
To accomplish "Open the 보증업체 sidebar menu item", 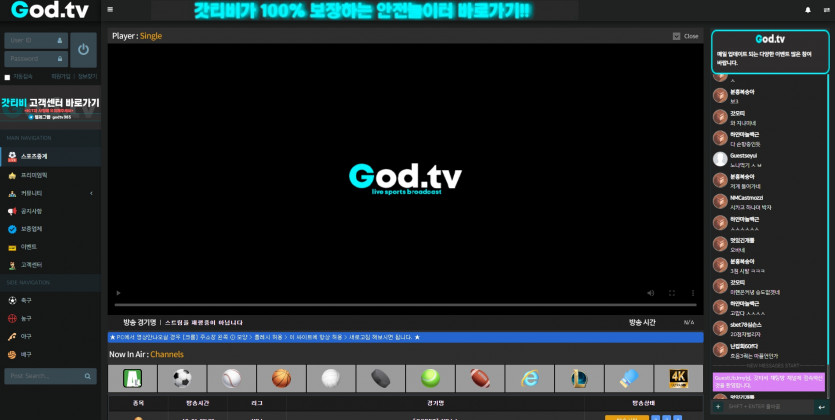I will pyautogui.click(x=51, y=229).
